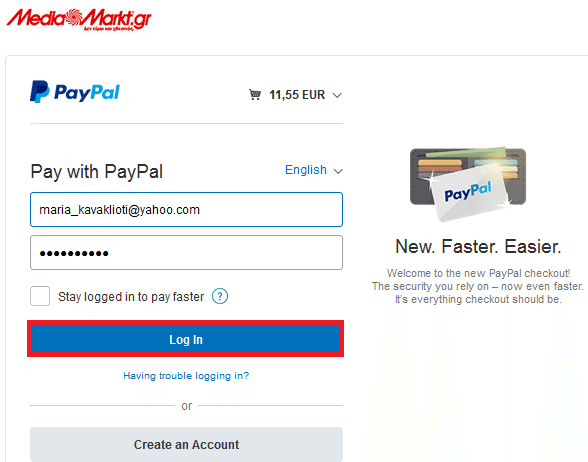588x462 pixels.
Task: Focus the email address field
Action: click(x=186, y=210)
